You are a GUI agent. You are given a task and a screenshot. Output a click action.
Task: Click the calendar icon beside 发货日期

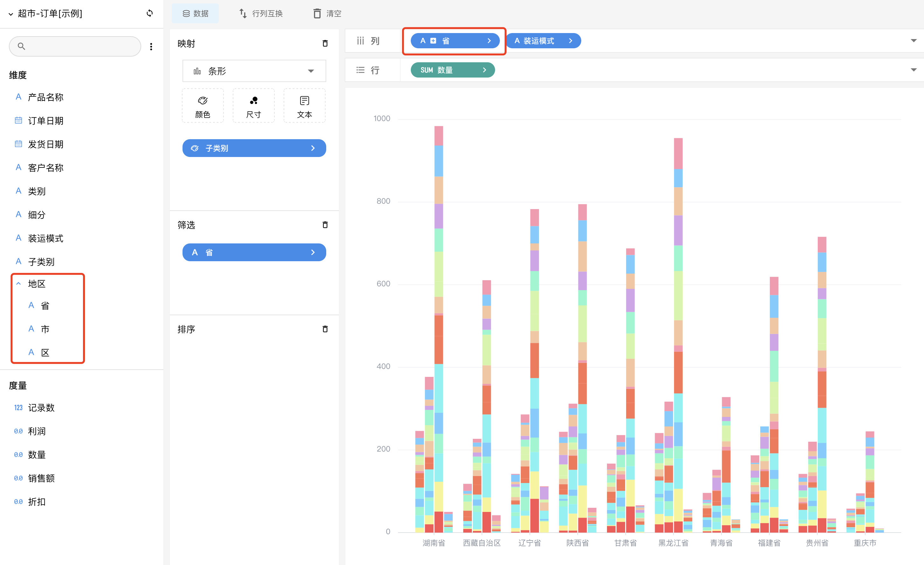click(x=18, y=144)
